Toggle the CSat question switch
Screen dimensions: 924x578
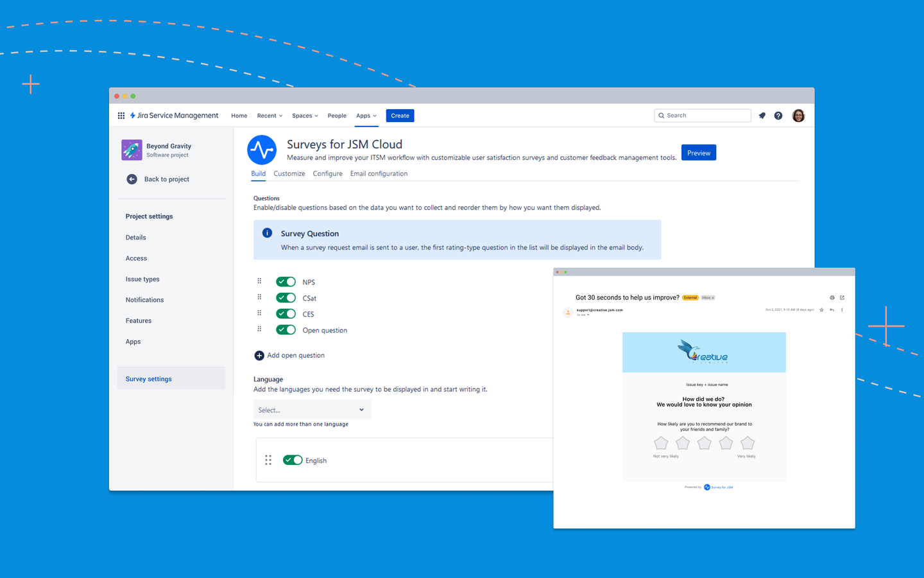pos(286,297)
